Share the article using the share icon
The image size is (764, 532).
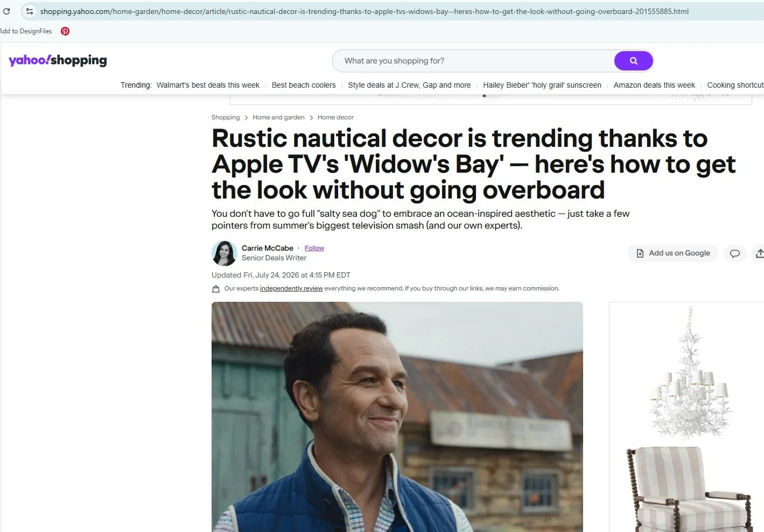tap(759, 253)
